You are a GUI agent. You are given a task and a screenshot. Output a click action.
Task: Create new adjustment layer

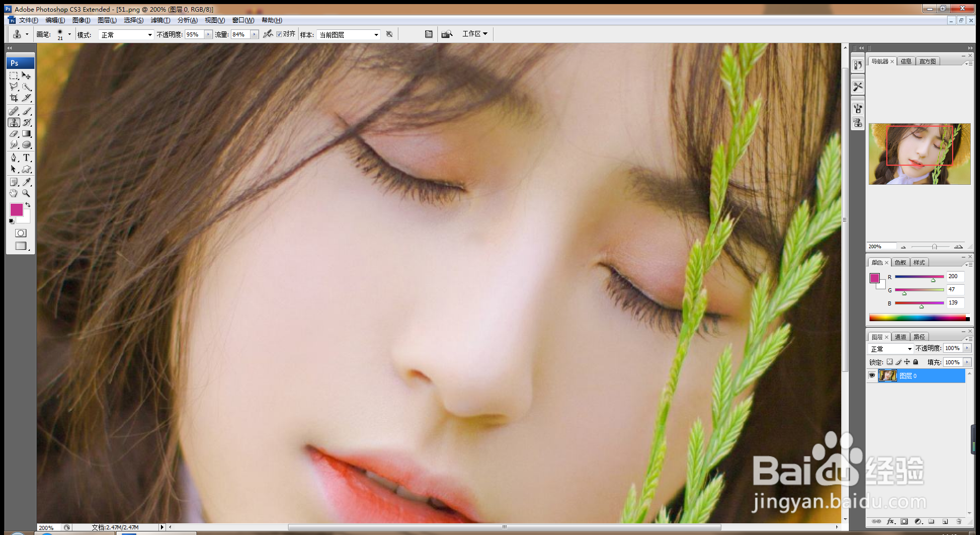coord(918,521)
